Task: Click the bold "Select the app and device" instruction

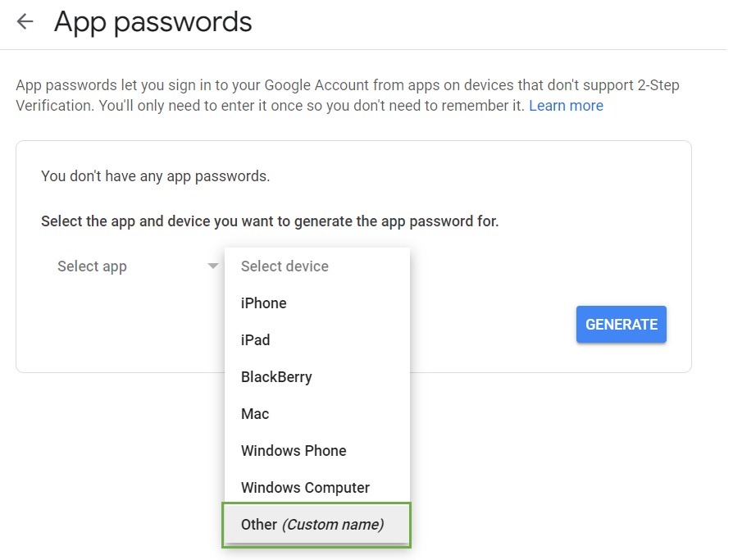Action: [x=270, y=221]
